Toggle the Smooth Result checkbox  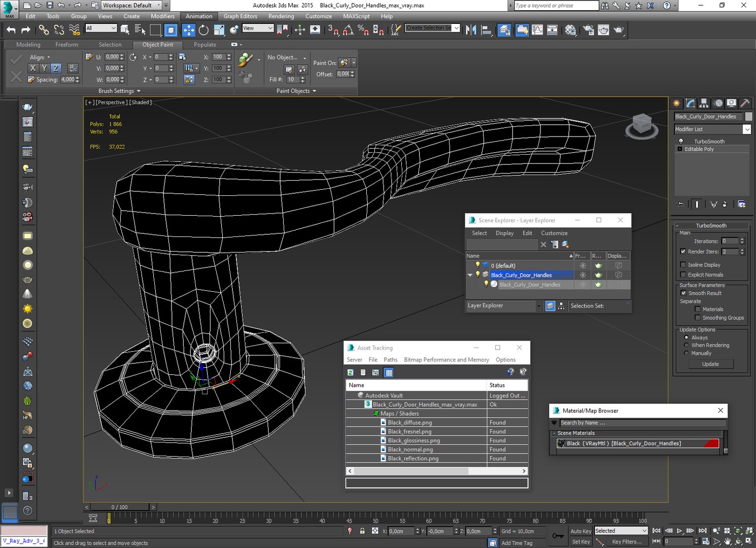683,293
